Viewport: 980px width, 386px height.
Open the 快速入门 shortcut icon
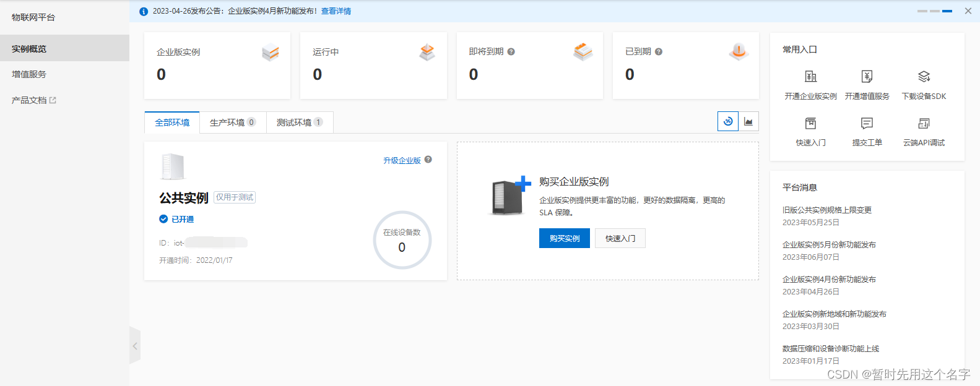[x=810, y=123]
